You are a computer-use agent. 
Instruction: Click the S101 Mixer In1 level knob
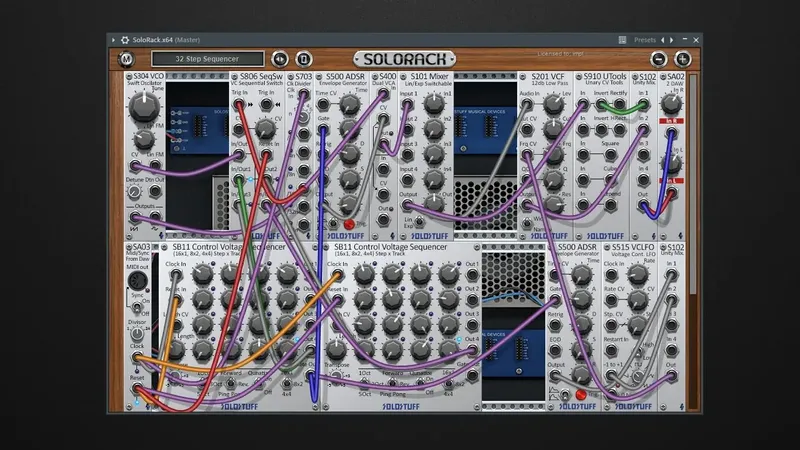tap(434, 104)
